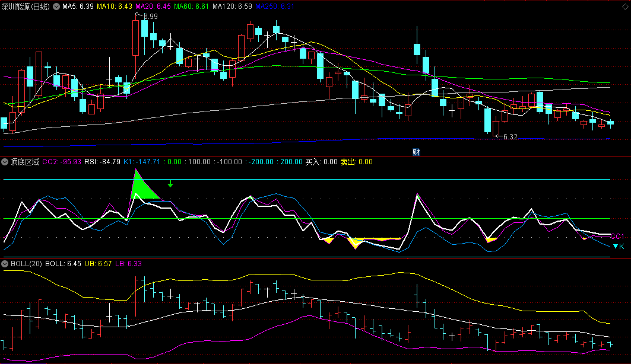The image size is (631, 364).
Task: Click the 6.32 low price label
Action: 510,136
